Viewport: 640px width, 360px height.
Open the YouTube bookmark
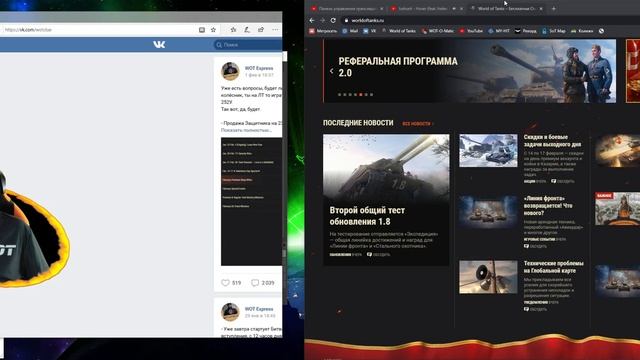pos(471,31)
